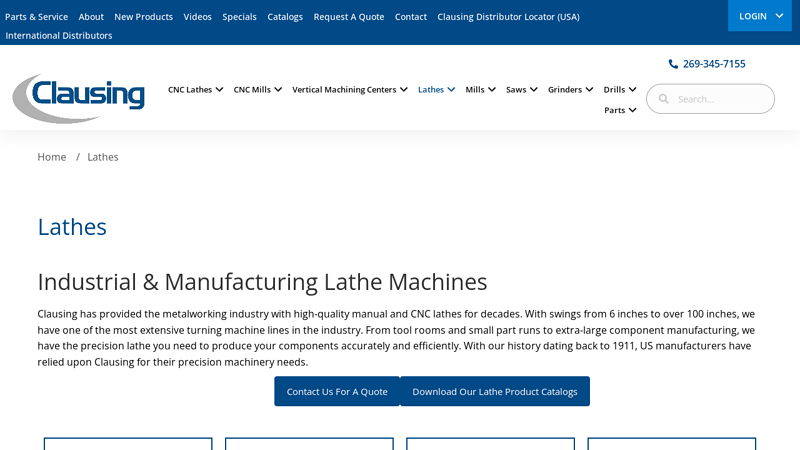Viewport: 800px width, 450px height.
Task: Click the Clausing logo
Action: 79,98
